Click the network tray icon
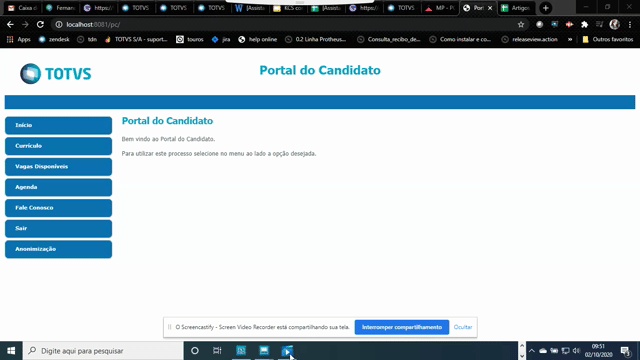Viewport: 640px width, 360px height. click(x=565, y=351)
